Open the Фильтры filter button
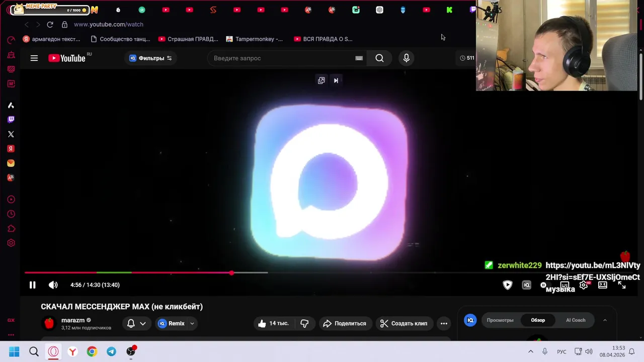The width and height of the screenshot is (644, 362). (150, 58)
